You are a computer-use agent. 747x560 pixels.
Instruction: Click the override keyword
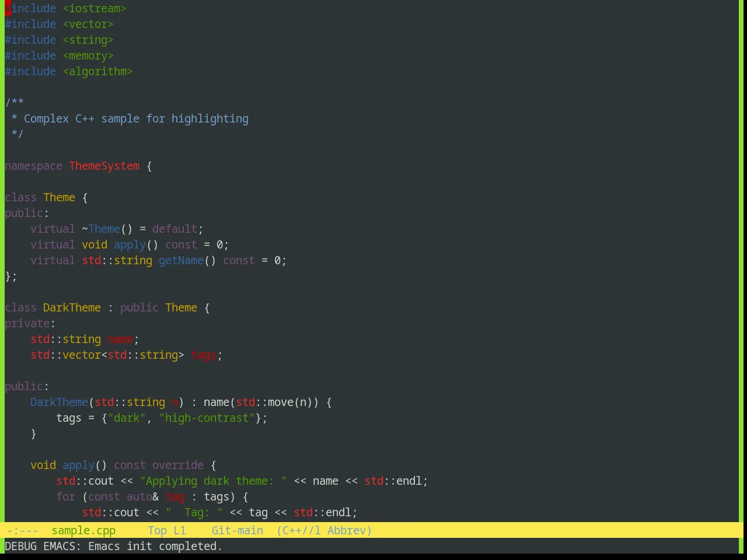coord(178,465)
